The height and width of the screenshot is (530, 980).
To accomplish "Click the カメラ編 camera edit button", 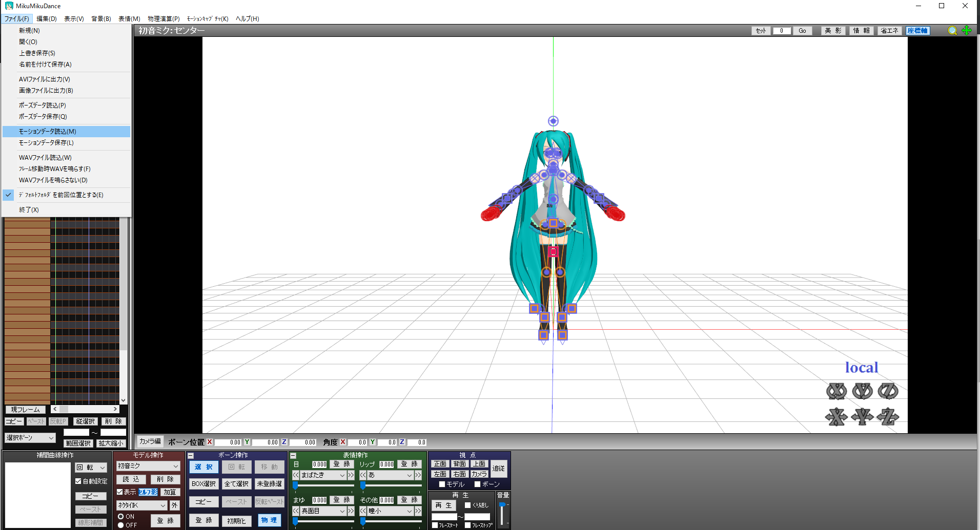I will click(x=150, y=441).
